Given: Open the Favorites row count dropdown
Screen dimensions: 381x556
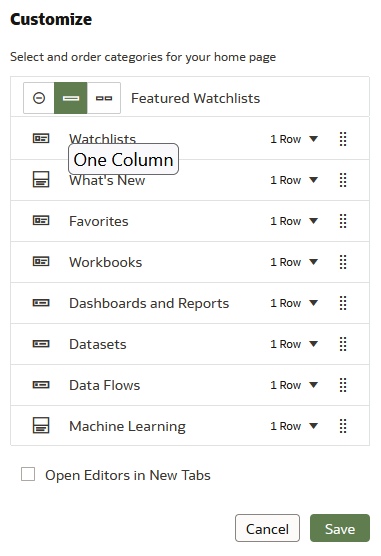Looking at the screenshot, I should pyautogui.click(x=294, y=221).
